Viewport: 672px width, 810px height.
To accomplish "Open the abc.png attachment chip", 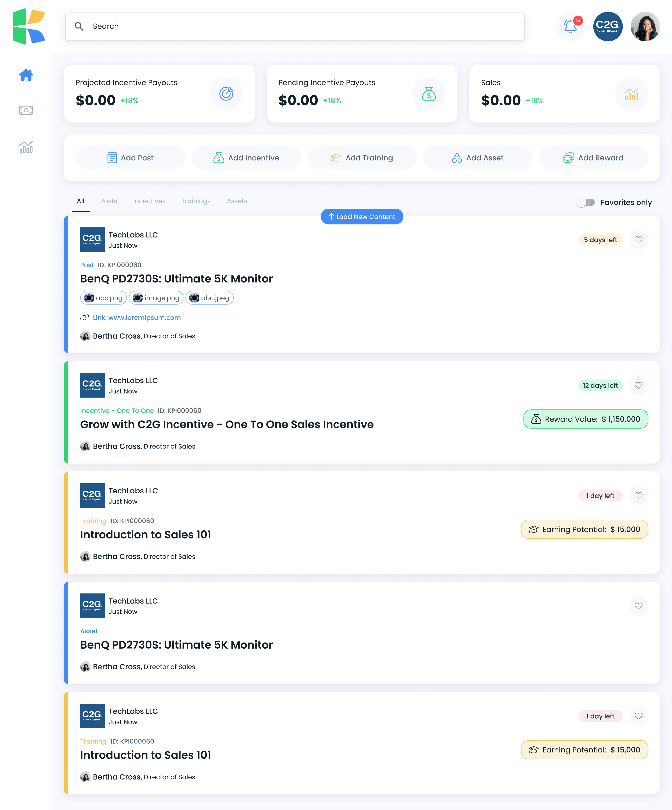I will pyautogui.click(x=103, y=298).
